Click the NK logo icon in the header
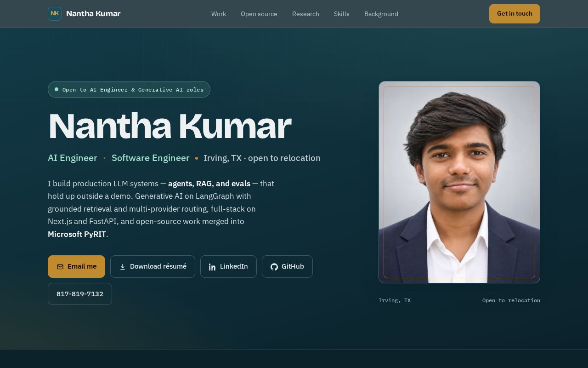This screenshot has height=368, width=588. tap(55, 14)
